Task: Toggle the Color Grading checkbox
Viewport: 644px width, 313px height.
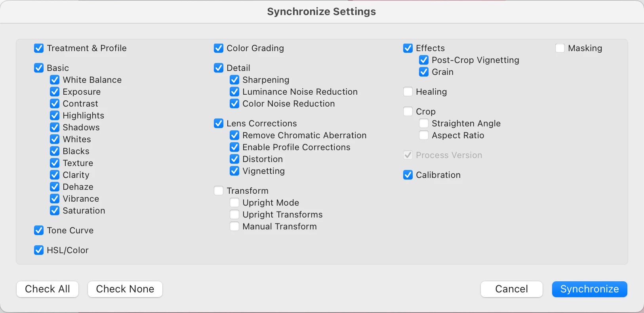Action: 219,48
